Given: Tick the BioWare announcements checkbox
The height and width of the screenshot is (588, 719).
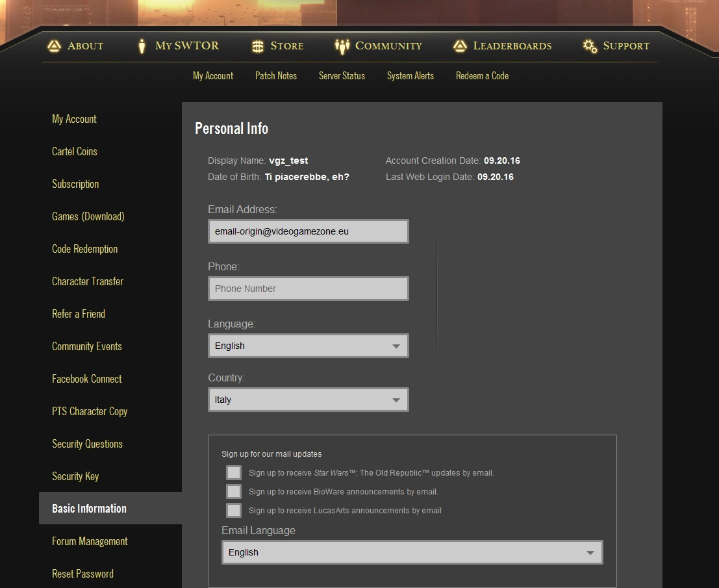Looking at the screenshot, I should click(x=234, y=491).
